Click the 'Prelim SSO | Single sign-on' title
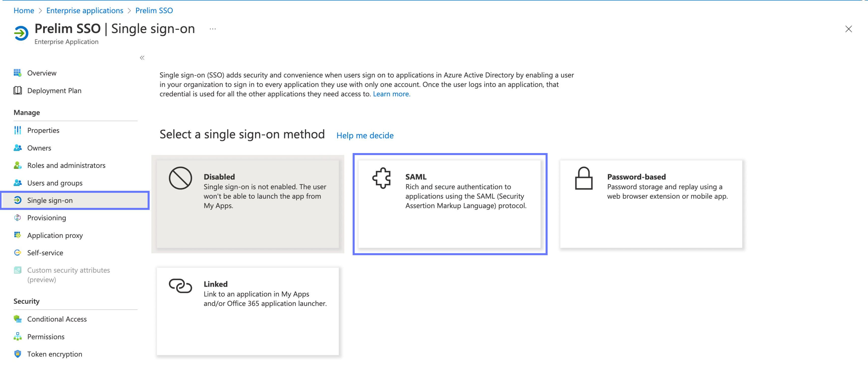 coord(115,29)
